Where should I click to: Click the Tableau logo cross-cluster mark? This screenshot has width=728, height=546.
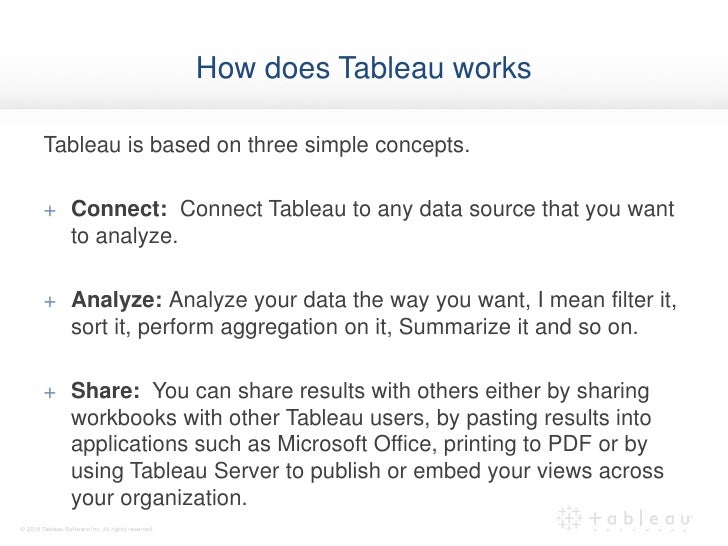(569, 517)
